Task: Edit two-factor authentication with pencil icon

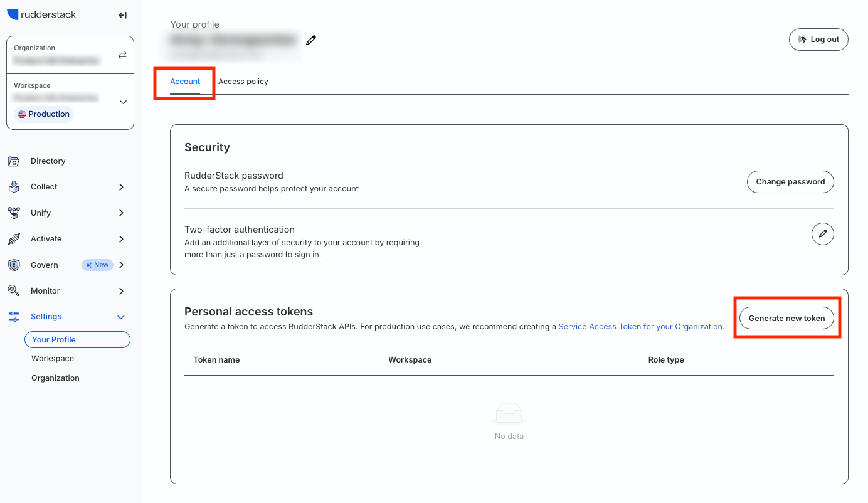Action: pos(823,234)
